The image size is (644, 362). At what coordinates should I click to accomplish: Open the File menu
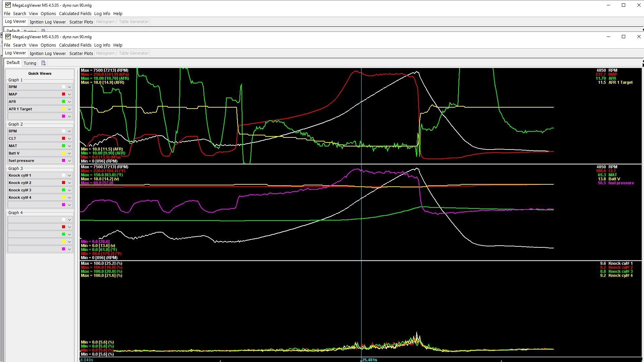pyautogui.click(x=7, y=45)
